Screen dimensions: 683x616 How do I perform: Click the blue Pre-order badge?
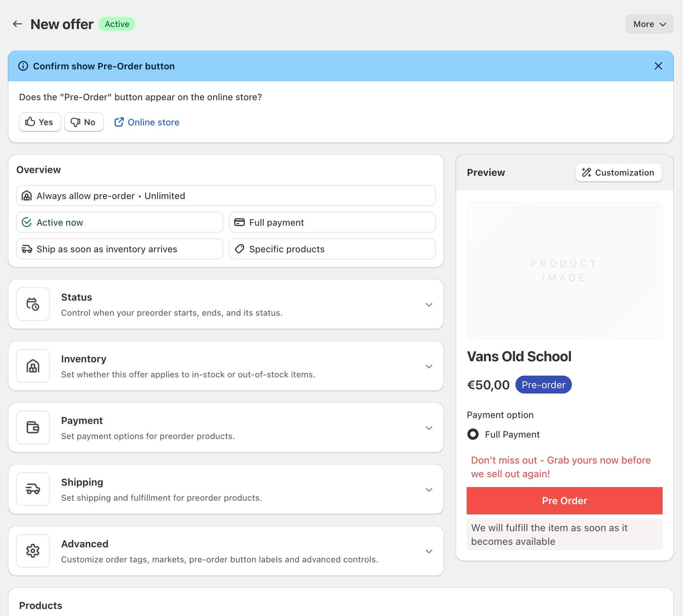pyautogui.click(x=543, y=385)
